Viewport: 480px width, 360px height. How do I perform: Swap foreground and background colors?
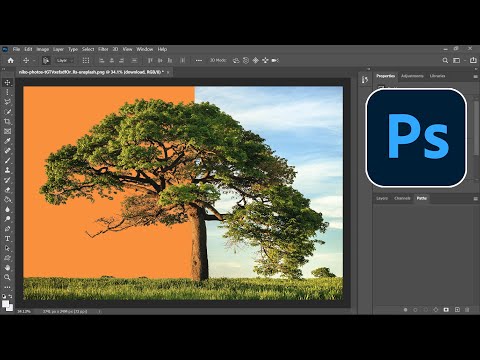pyautogui.click(x=11, y=296)
